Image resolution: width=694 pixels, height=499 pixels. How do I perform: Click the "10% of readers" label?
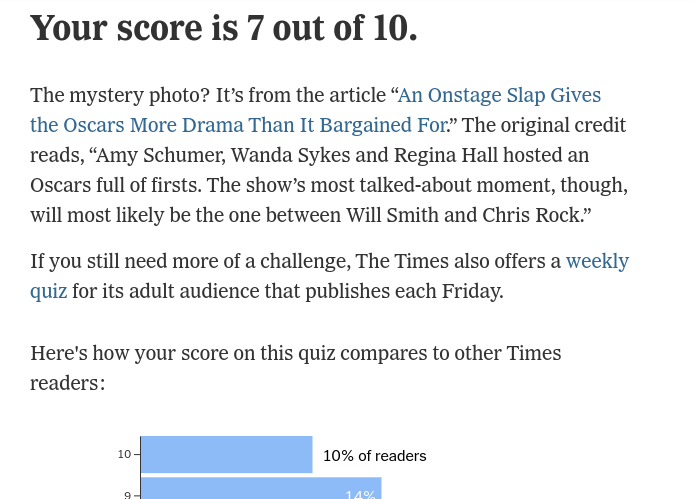coord(374,456)
